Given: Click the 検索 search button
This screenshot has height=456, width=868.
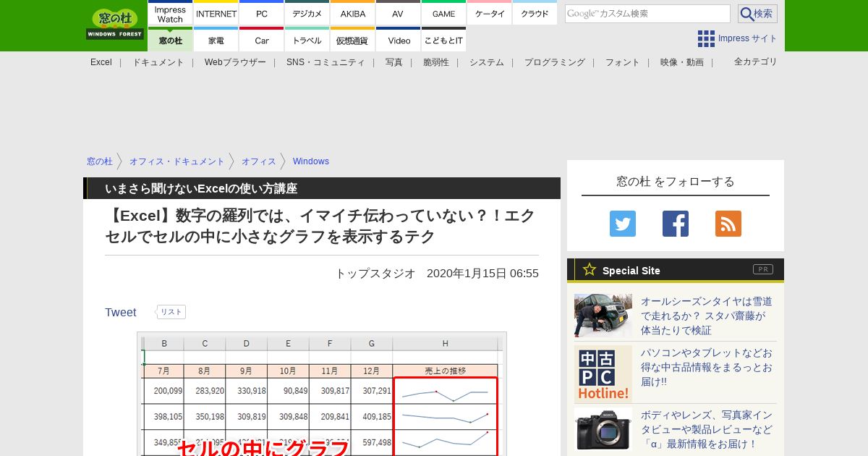Looking at the screenshot, I should click(x=757, y=14).
